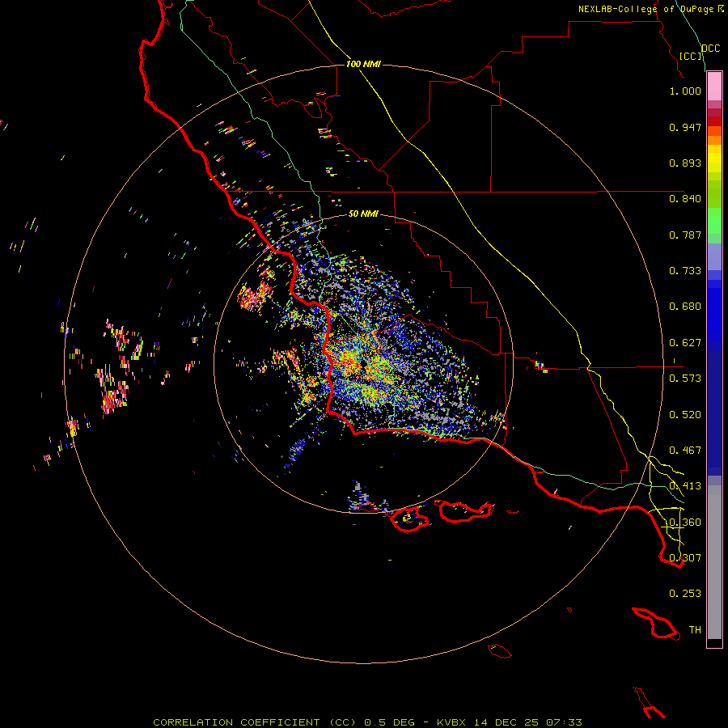
Task: Click the 0.947 value on color scale
Action: 685,127
